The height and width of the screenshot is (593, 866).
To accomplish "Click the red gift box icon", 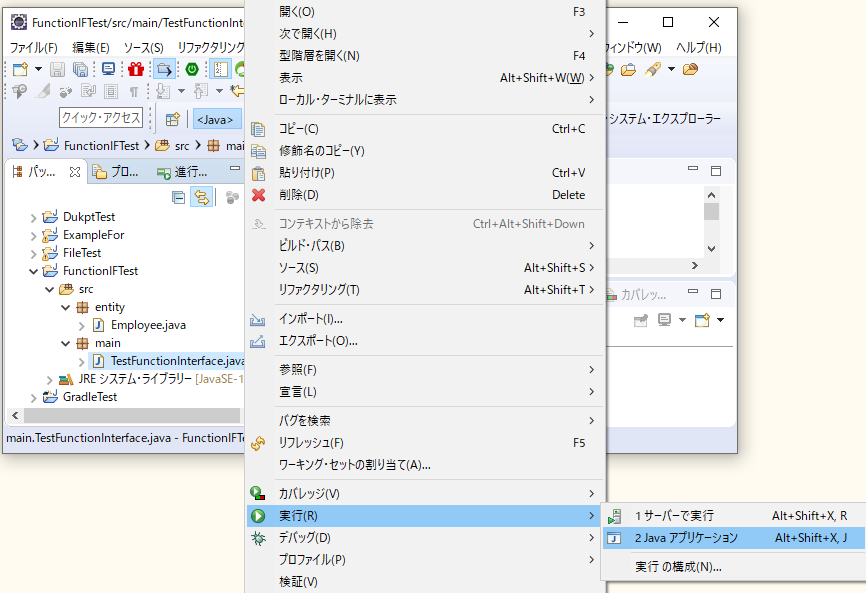I will (136, 70).
